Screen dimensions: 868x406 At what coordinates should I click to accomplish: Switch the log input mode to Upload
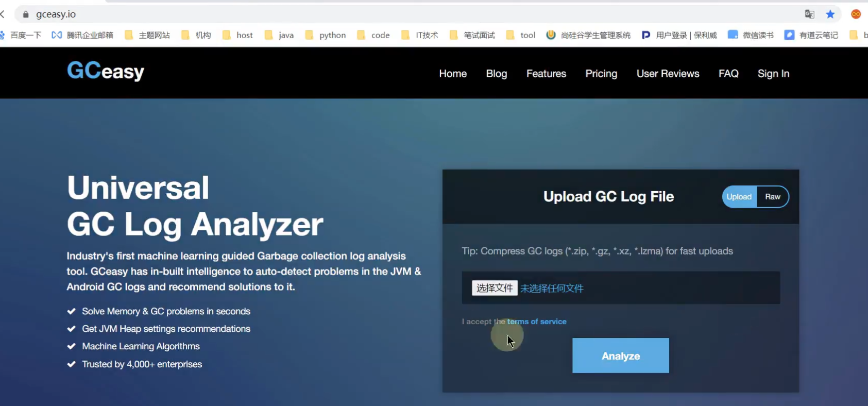739,197
